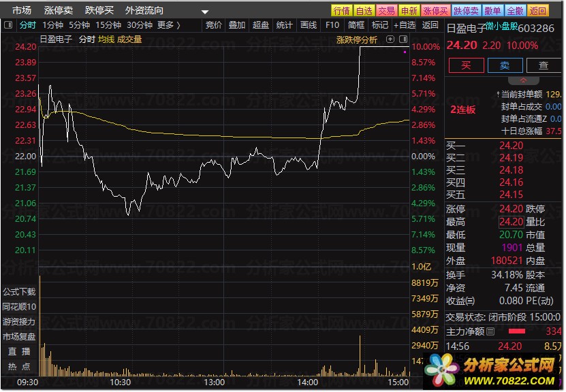
Task: Click the 2连板 label
Action: point(462,110)
